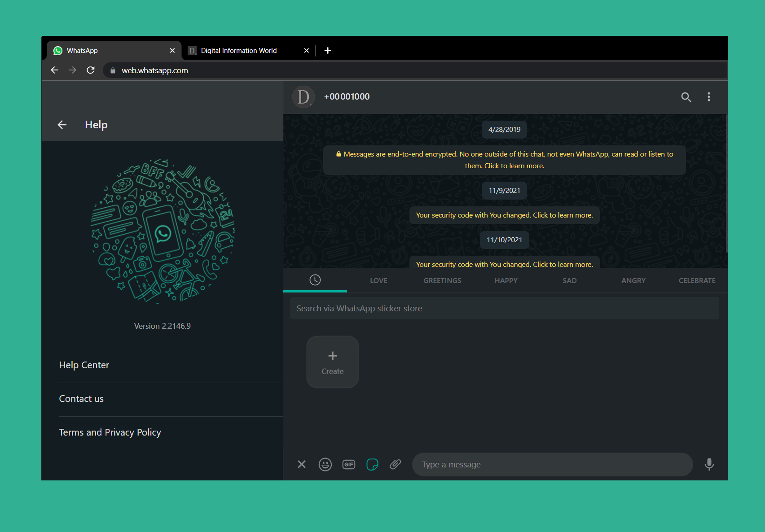Screen dimensions: 765x532
Task: Start voice message with microphone icon
Action: pyautogui.click(x=709, y=464)
